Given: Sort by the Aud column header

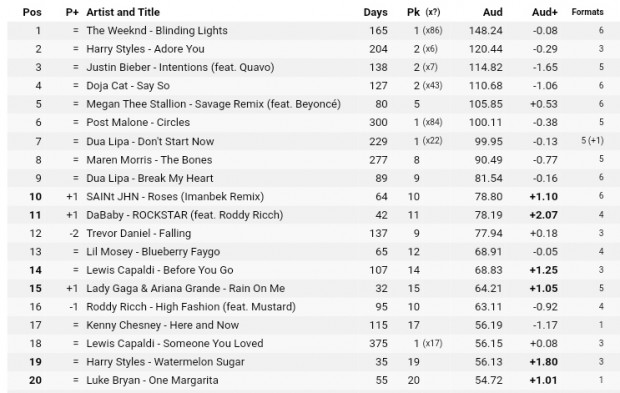Looking at the screenshot, I should [492, 12].
